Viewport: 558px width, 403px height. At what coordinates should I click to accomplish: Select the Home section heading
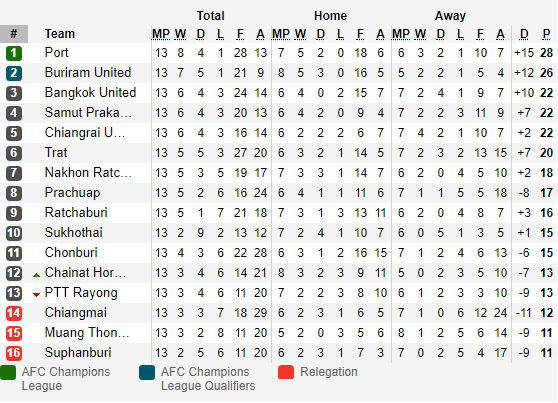point(330,16)
